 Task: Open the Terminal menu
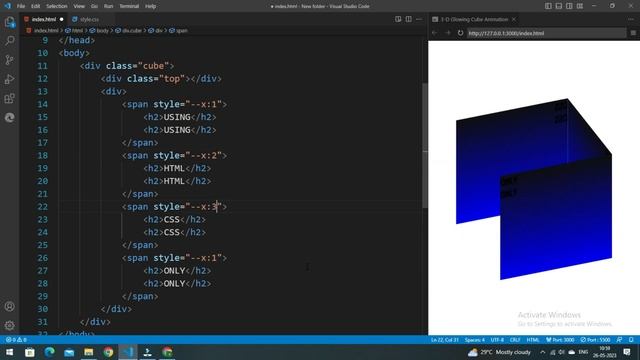pyautogui.click(x=129, y=6)
